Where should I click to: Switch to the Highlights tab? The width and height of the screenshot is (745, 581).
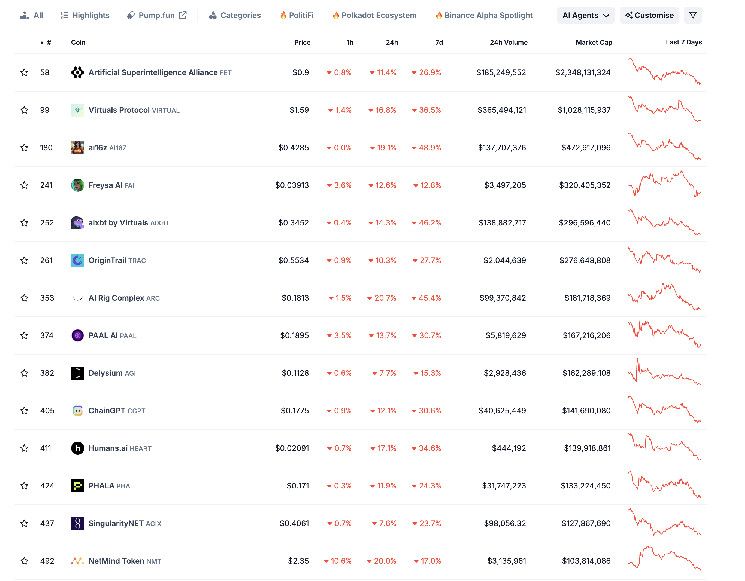(x=85, y=15)
